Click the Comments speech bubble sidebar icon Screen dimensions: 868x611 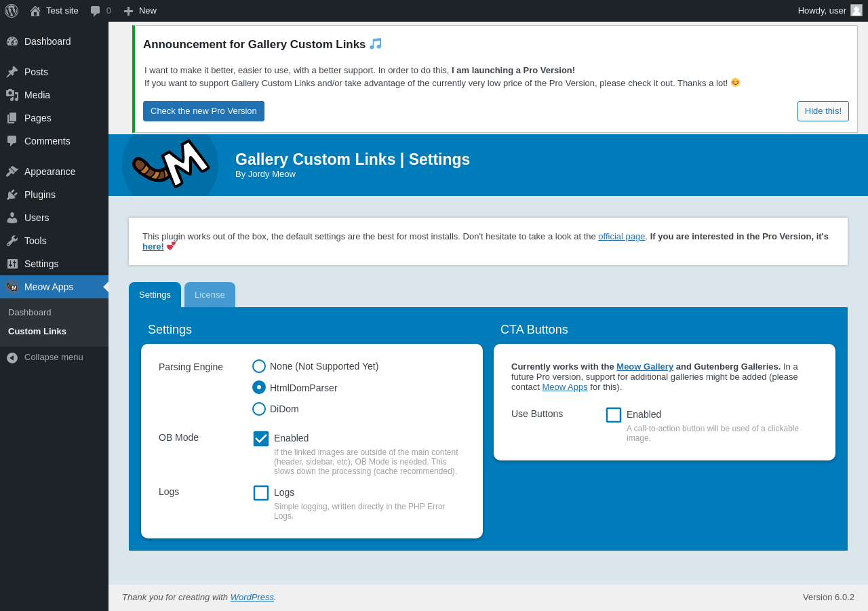tap(12, 141)
